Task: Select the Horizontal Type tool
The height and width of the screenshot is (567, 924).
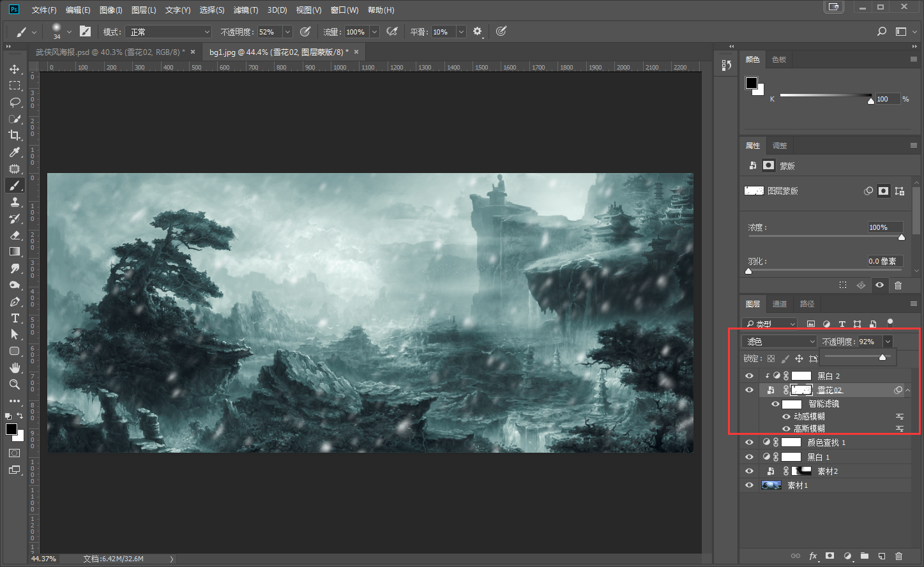Action: coord(15,318)
